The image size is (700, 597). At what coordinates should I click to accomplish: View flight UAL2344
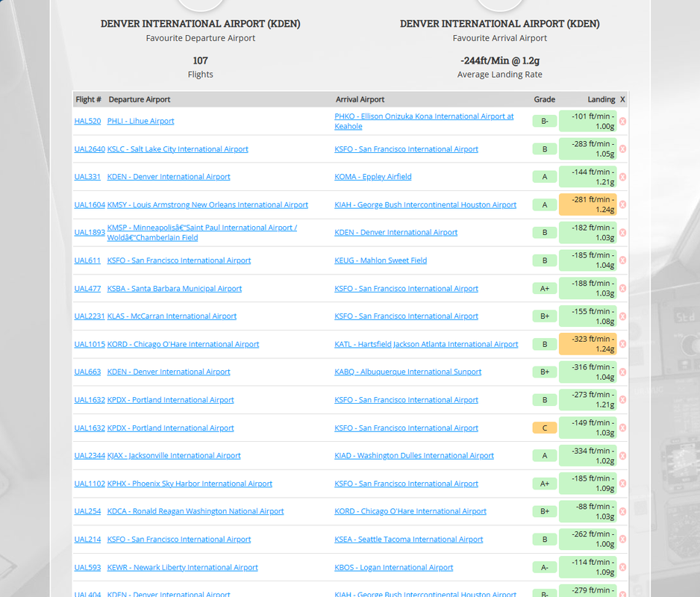click(x=90, y=455)
